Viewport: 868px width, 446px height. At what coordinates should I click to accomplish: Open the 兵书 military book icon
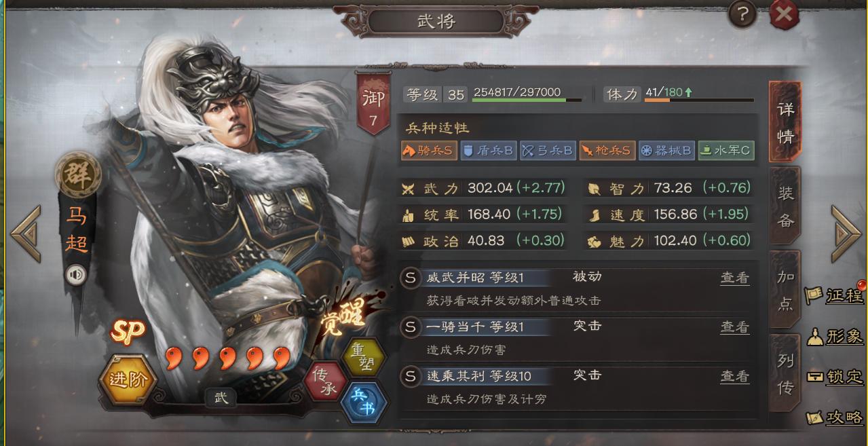(x=365, y=403)
